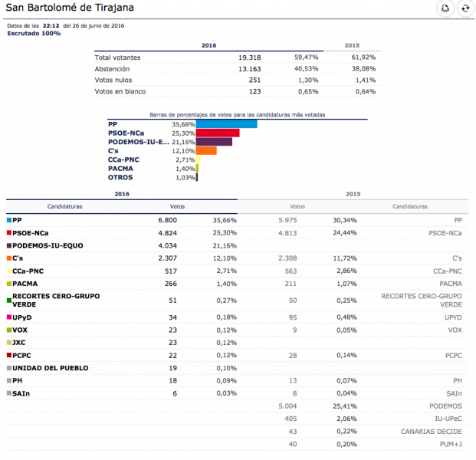Viewport: 476px width, 460px height.
Task: Click RECORTES CERO-GRUPO VERDE in 2016 list
Action: [x=43, y=300]
